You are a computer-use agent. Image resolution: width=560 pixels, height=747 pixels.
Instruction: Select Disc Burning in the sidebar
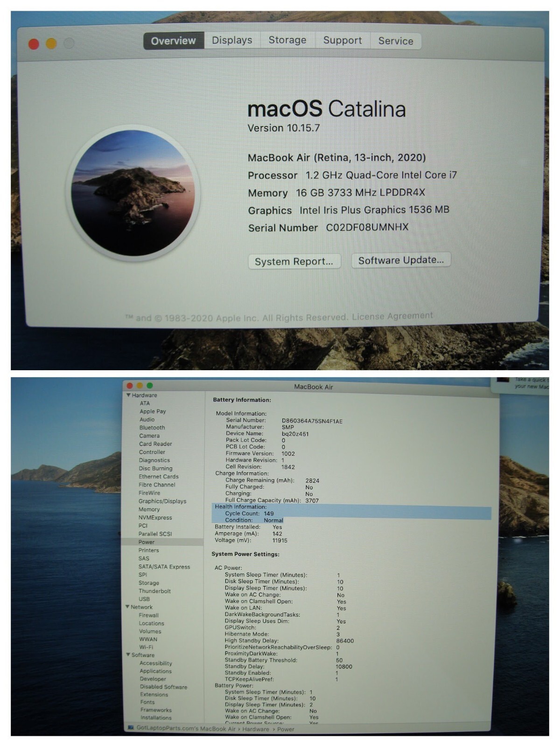click(x=155, y=468)
